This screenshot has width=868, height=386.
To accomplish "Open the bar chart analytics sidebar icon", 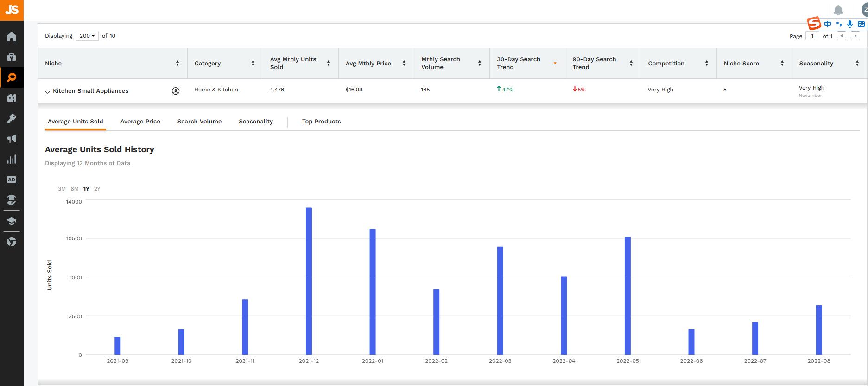I will pyautogui.click(x=12, y=159).
